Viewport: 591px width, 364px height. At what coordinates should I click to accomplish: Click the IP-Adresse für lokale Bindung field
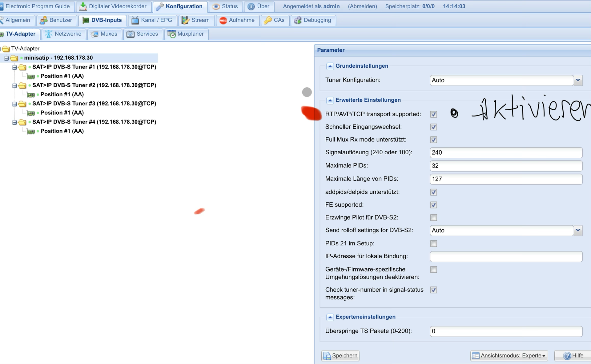tap(506, 256)
